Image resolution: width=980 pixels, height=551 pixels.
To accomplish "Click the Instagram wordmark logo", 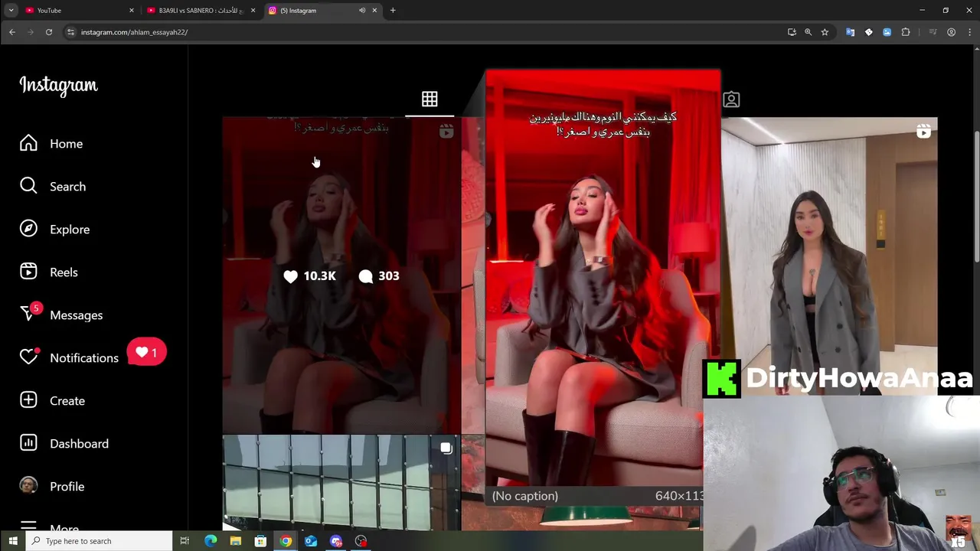I will coord(59,86).
